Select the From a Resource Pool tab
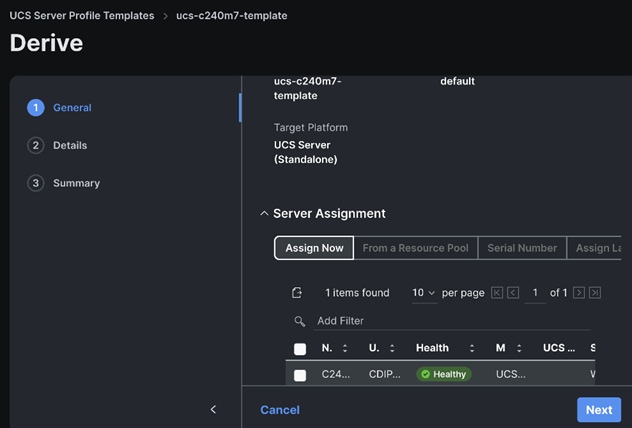Image resolution: width=632 pixels, height=428 pixels. coord(416,248)
